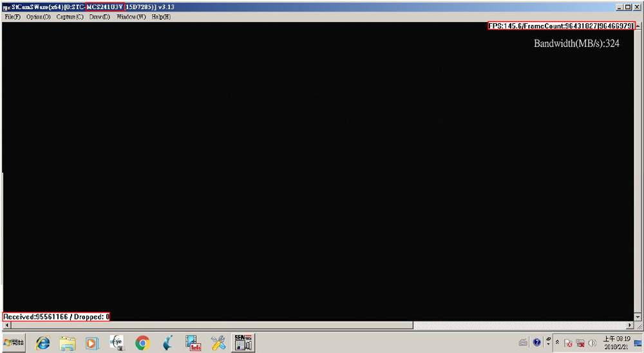Show hidden system tray icons
Screen dimensions: 644x353
tap(558, 343)
